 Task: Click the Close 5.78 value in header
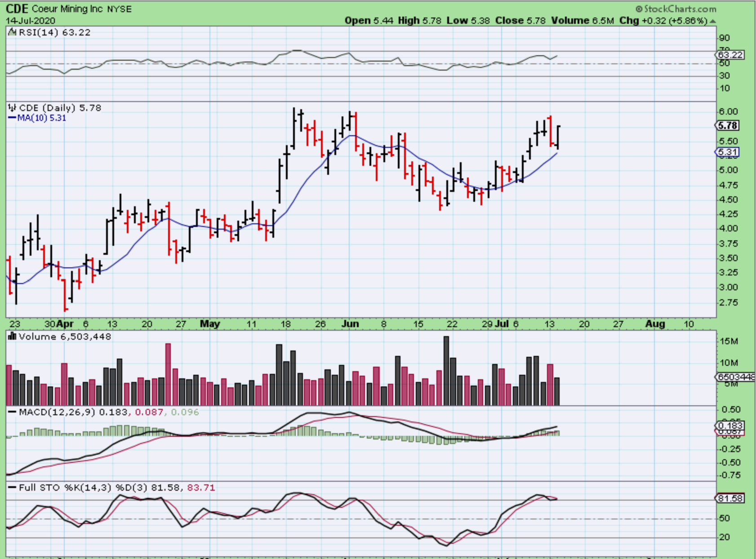[x=520, y=21]
